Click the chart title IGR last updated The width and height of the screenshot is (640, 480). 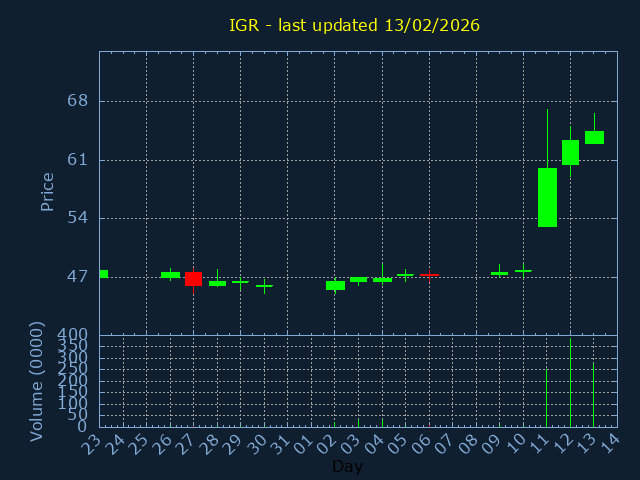click(x=354, y=25)
